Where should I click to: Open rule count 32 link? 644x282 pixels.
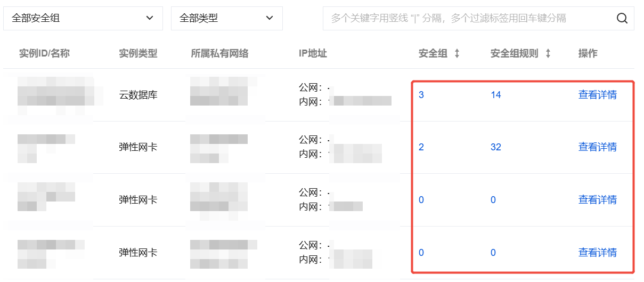pos(495,147)
